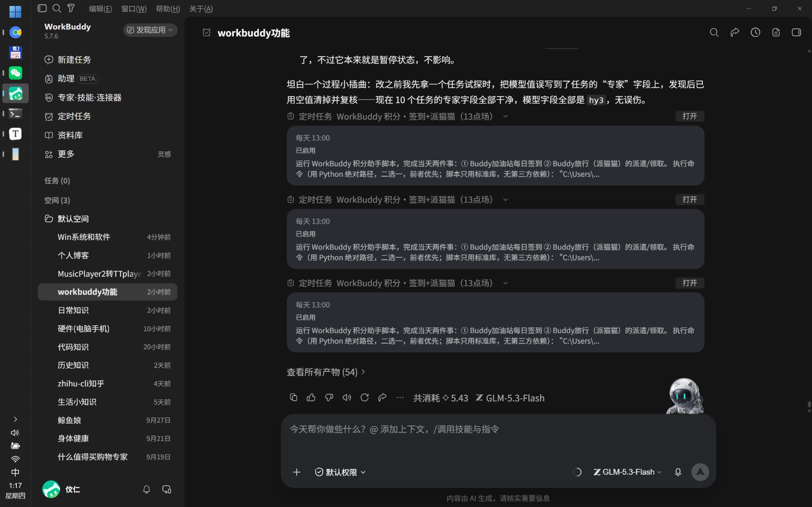Share the conversation via the header share icon

[735, 33]
